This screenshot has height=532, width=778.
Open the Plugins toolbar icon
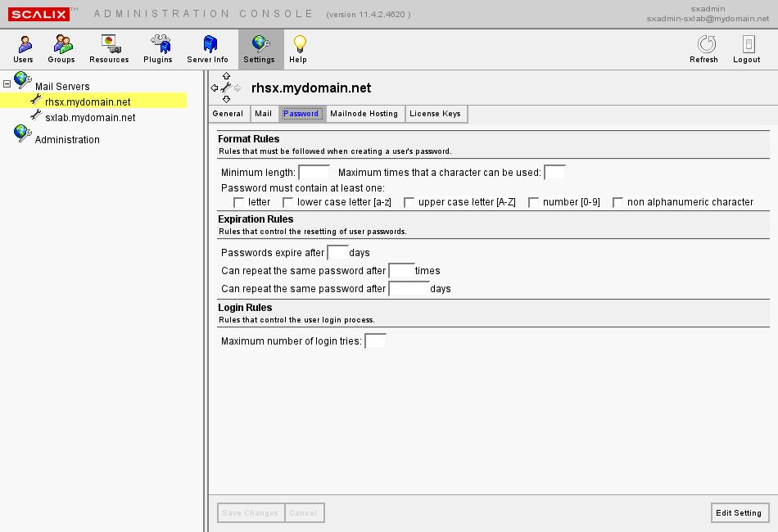click(158, 49)
